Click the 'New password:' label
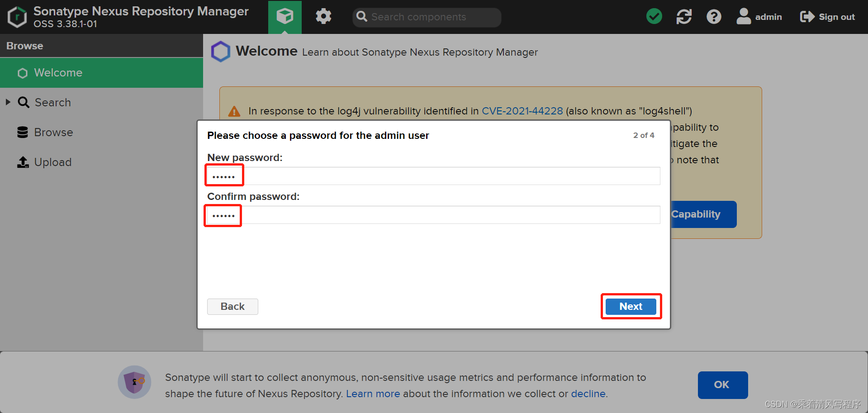The height and width of the screenshot is (413, 868). click(245, 157)
